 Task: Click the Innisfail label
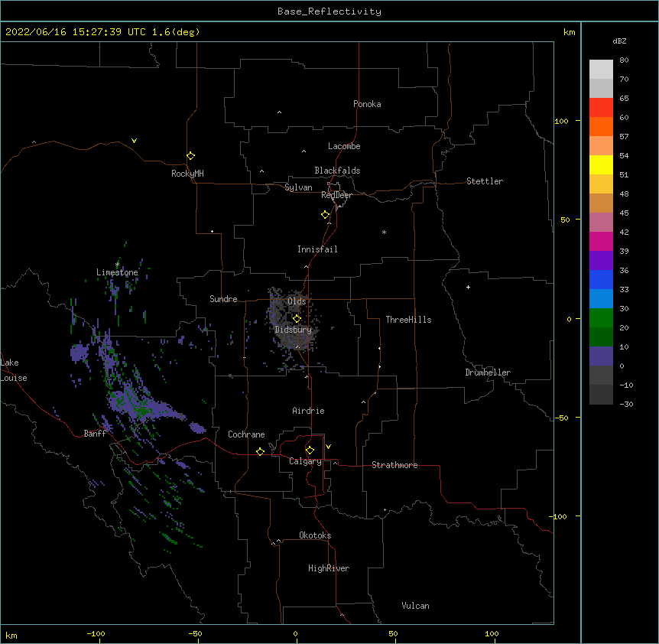pyautogui.click(x=317, y=249)
